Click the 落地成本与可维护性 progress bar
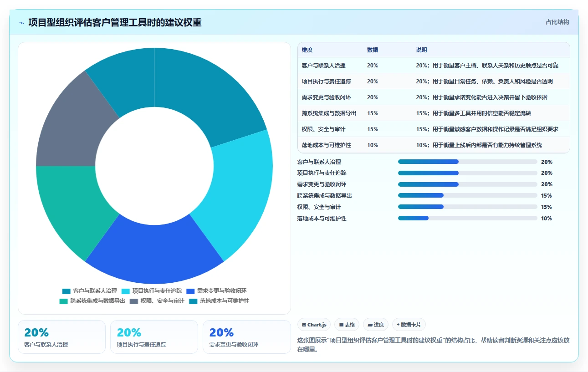Viewport: 588px width, 372px height. (468, 219)
